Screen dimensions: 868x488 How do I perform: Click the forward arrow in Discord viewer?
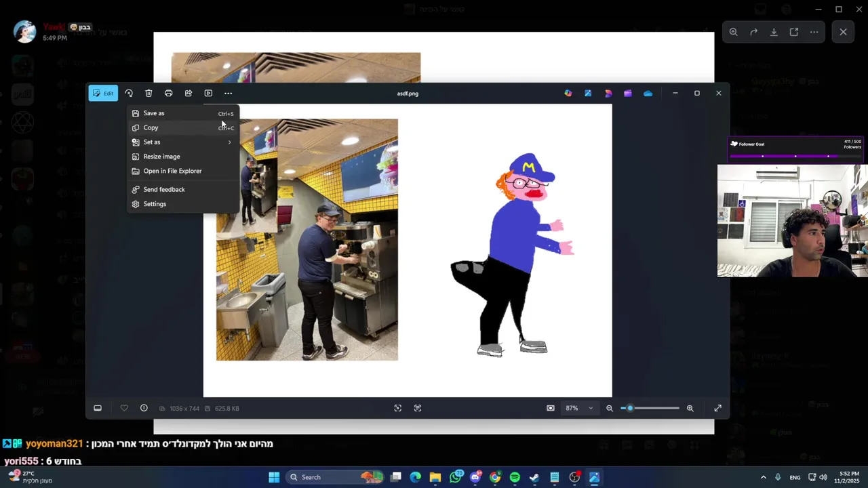[753, 32]
